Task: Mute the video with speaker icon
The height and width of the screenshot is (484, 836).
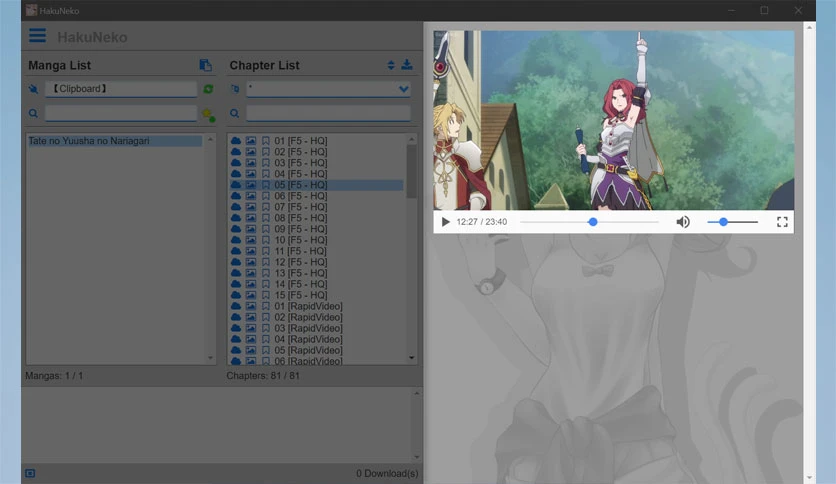Action: point(683,222)
